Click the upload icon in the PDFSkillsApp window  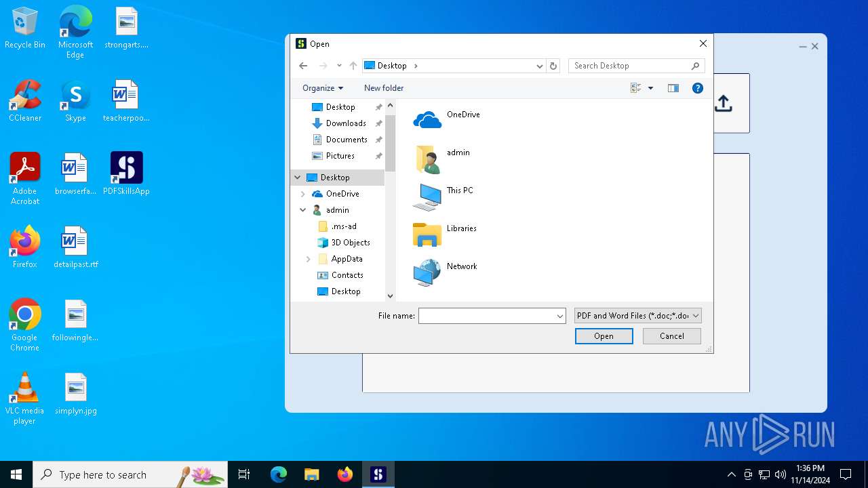click(724, 104)
